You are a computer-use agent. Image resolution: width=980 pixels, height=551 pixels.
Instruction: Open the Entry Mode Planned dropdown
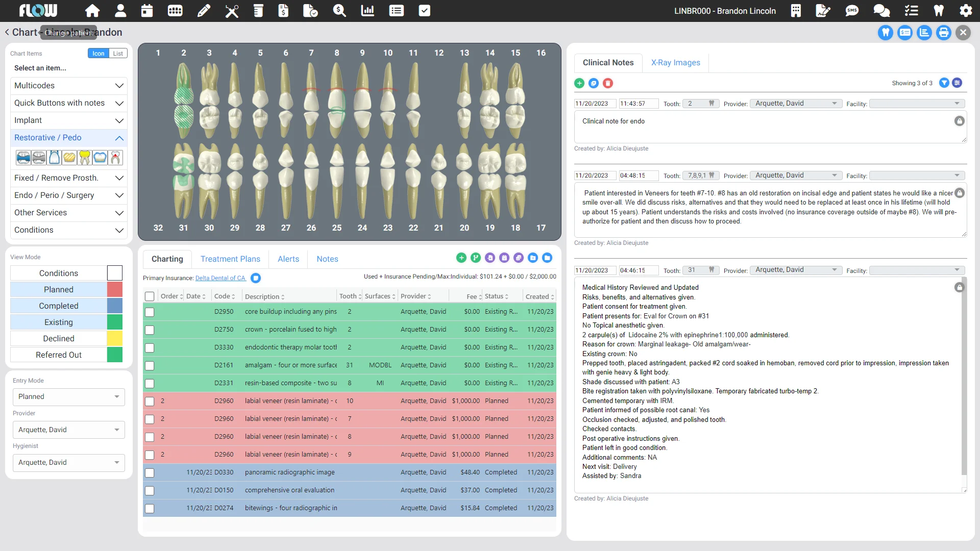[x=69, y=397]
